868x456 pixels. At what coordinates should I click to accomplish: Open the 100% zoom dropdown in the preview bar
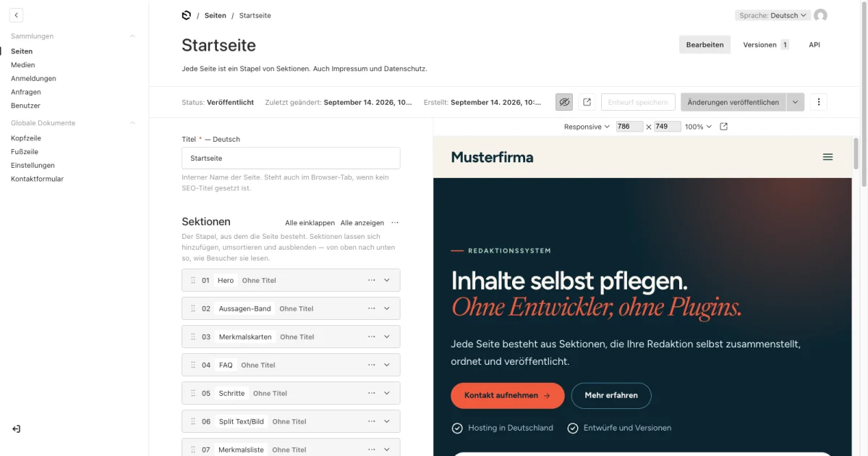[x=698, y=127]
